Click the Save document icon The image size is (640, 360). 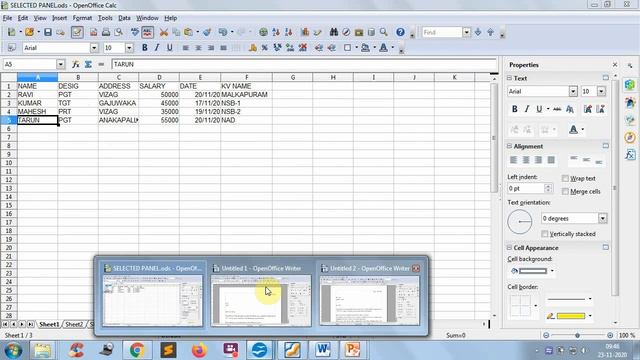click(x=48, y=32)
